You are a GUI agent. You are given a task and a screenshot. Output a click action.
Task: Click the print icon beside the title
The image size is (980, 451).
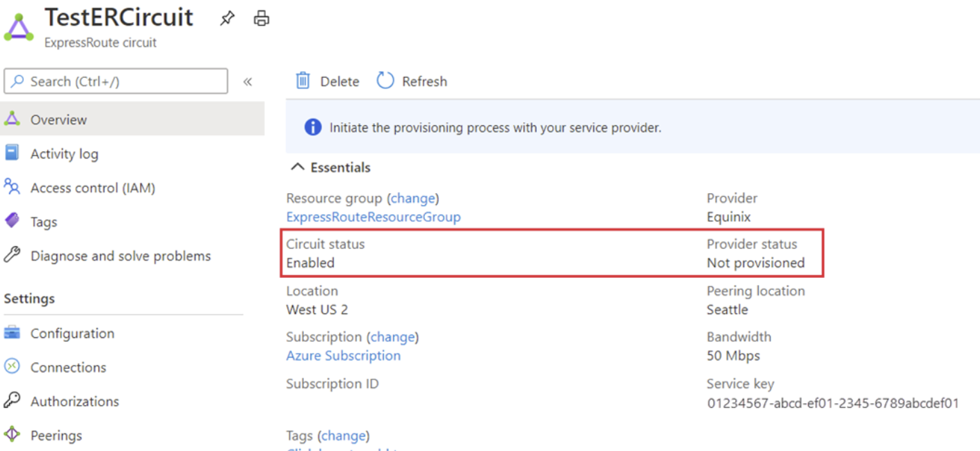(262, 19)
